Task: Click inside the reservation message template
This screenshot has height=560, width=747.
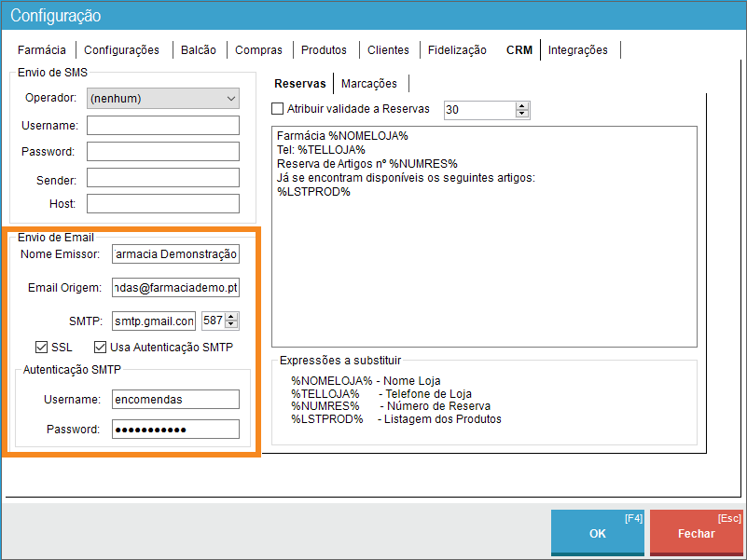Action: click(x=483, y=261)
